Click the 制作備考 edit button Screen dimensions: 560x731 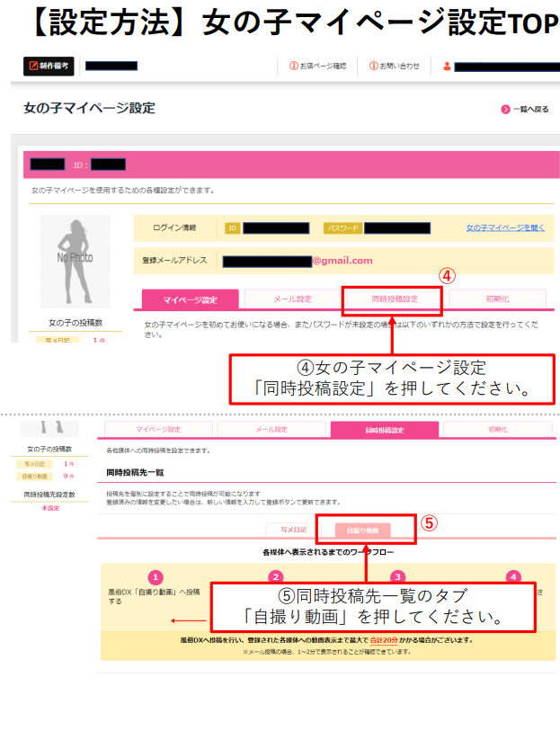(x=49, y=66)
